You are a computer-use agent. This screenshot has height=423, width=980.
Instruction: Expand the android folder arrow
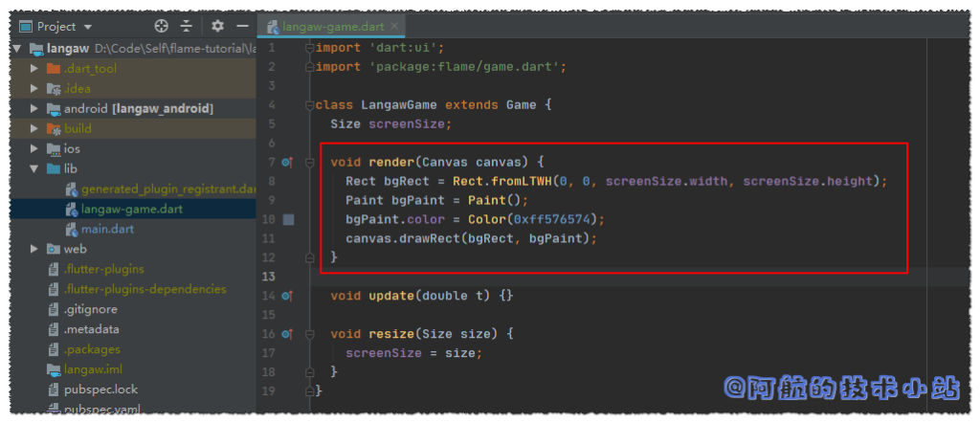tap(35, 109)
